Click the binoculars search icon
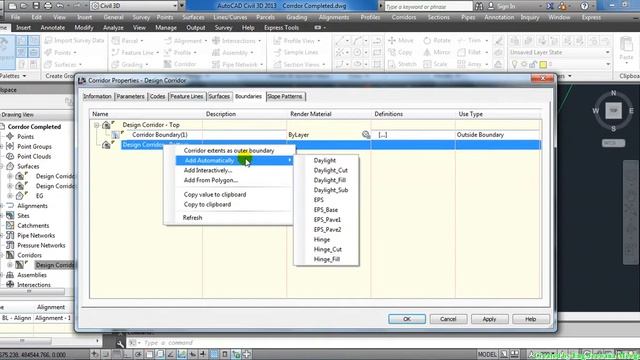Viewport: 640px width, 360px height. pyautogui.click(x=479, y=6)
